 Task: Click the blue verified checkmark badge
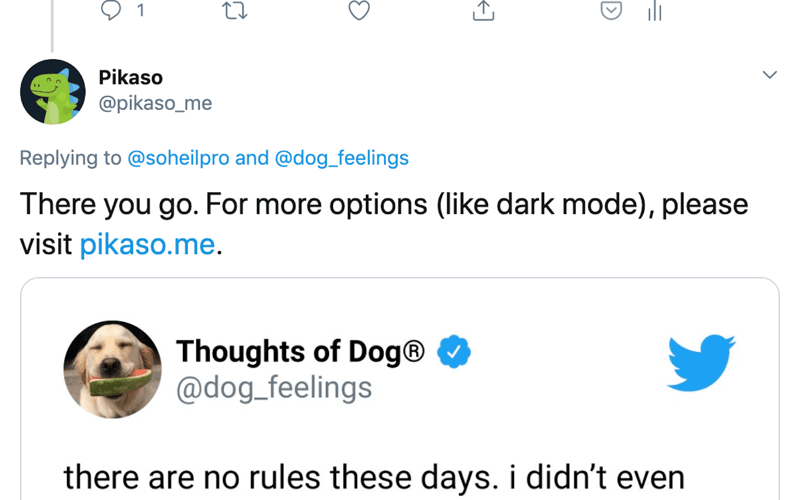click(455, 352)
